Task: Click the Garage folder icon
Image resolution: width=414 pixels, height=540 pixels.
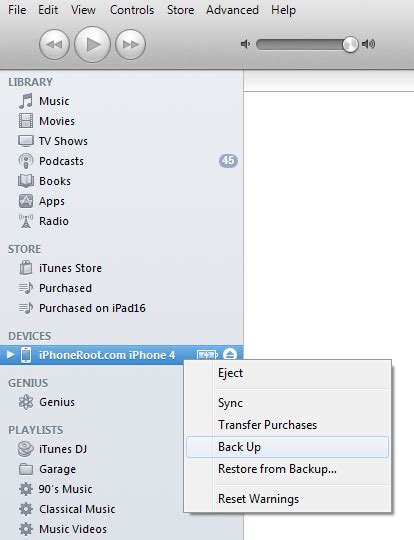Action: (x=26, y=469)
